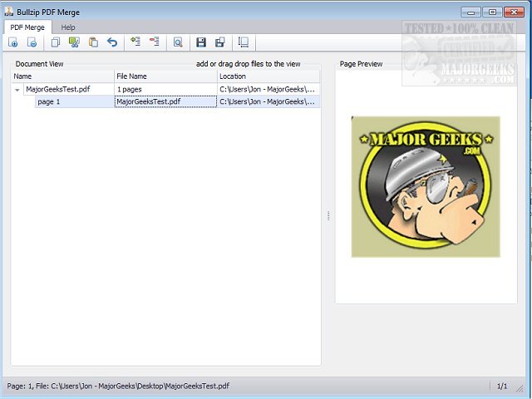The height and width of the screenshot is (399, 532).
Task: Click the splitter handle between the panels
Action: (328, 216)
